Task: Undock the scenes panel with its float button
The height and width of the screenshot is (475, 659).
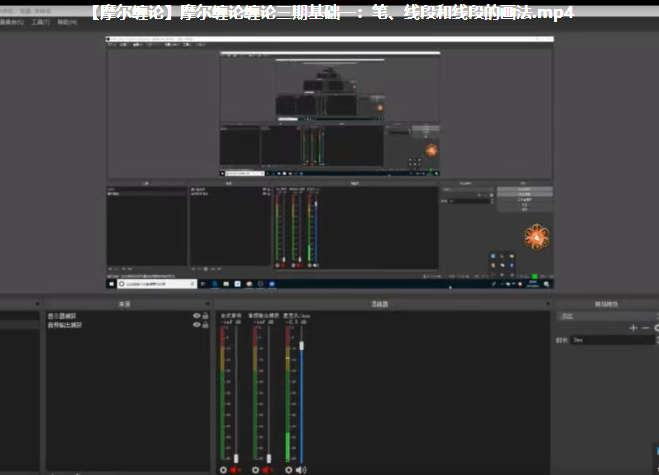Action: (x=37, y=303)
